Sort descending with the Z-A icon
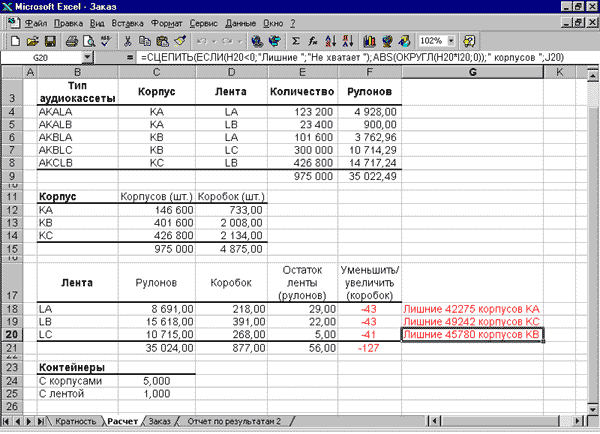The height and width of the screenshot is (434, 600). [348, 41]
